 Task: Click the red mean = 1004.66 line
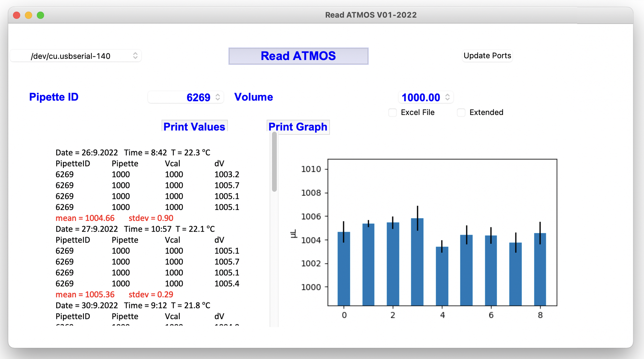click(85, 218)
